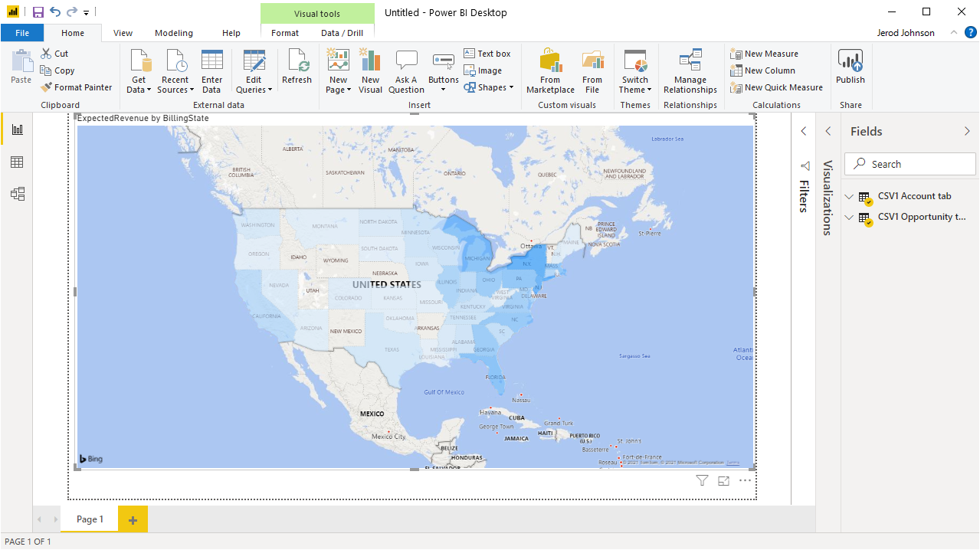Open the Modeling ribbon tab
980x550 pixels.
coord(174,33)
